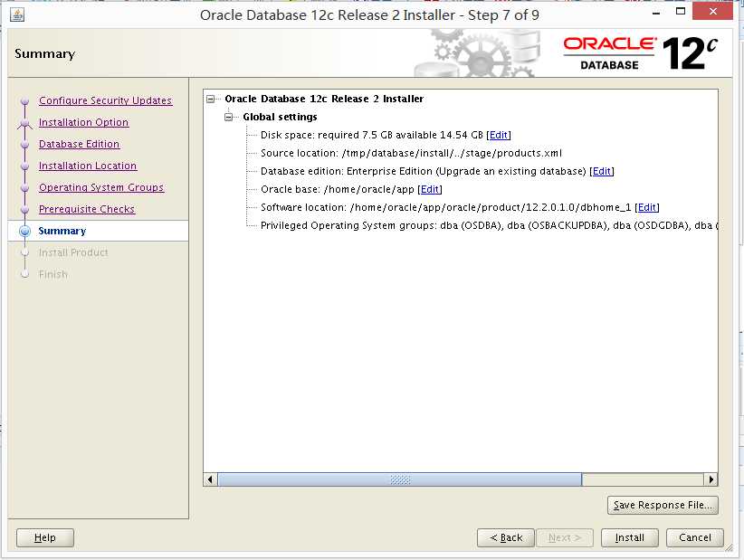Click the horizontal scrollbar right arrow
Viewport: 744px width, 560px height.
[x=711, y=479]
